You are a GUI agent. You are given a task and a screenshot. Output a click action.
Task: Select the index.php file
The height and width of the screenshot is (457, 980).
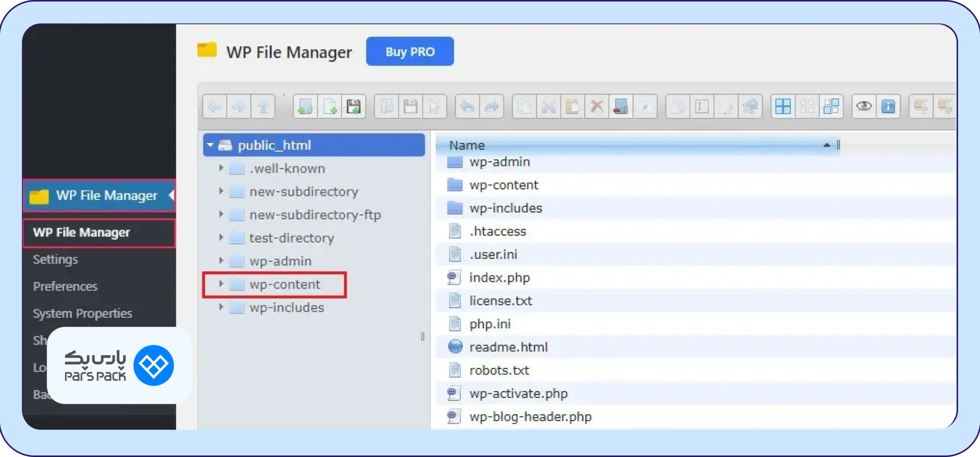pos(695,278)
